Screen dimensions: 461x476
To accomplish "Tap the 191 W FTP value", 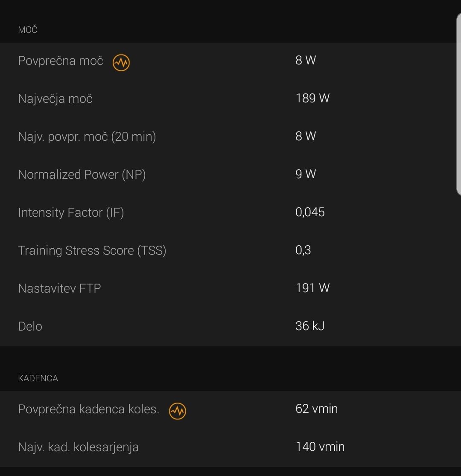I will [x=312, y=288].
